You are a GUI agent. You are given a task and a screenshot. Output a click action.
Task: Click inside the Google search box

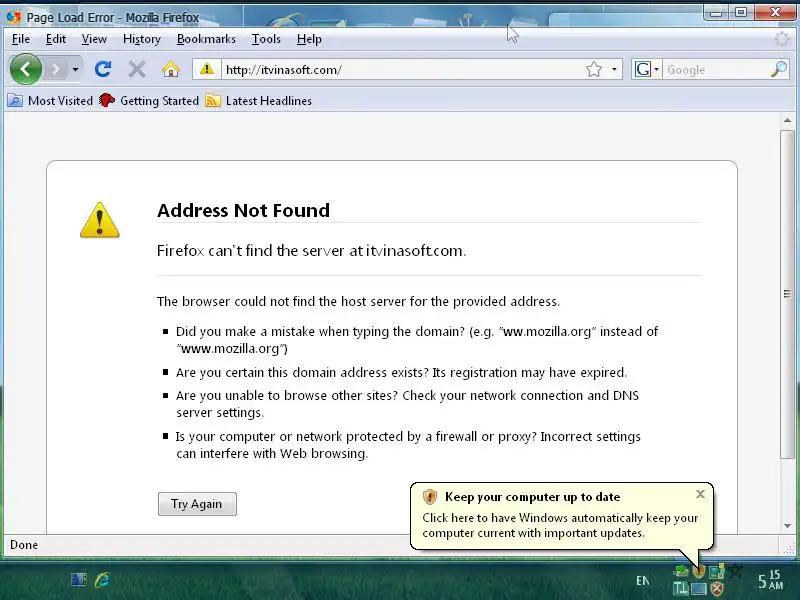point(716,69)
